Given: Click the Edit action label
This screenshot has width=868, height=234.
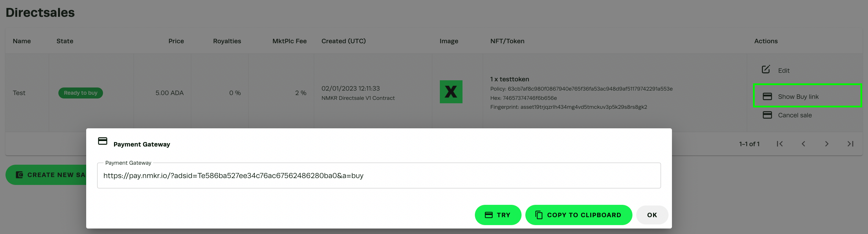Looking at the screenshot, I should 784,71.
